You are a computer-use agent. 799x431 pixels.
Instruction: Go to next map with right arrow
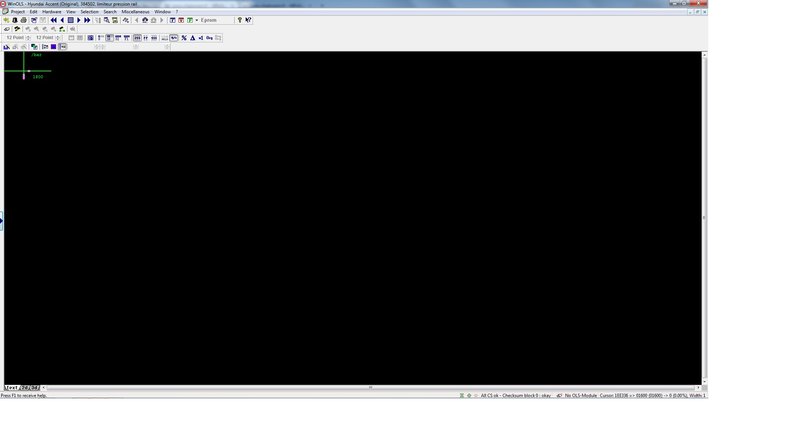click(x=78, y=20)
